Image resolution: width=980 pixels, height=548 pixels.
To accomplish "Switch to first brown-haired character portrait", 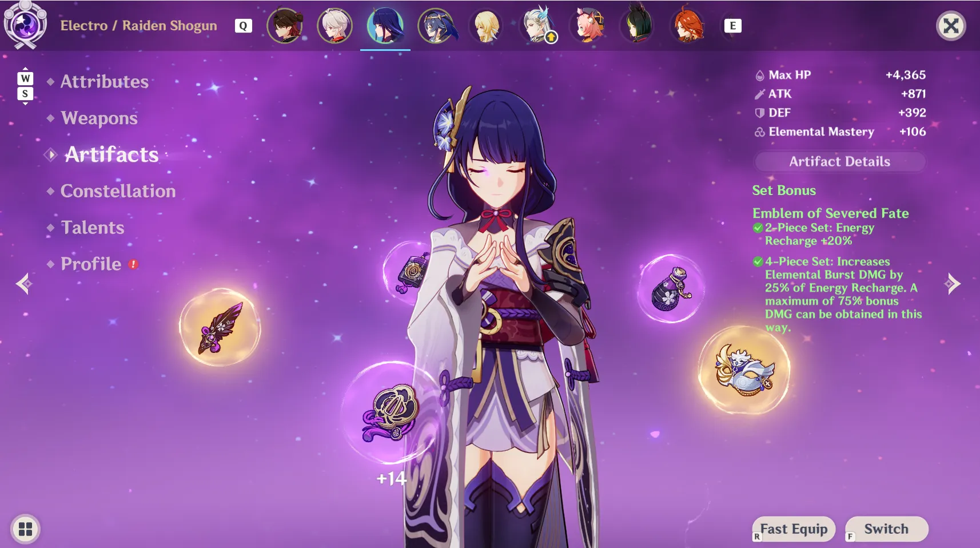I will tap(285, 25).
